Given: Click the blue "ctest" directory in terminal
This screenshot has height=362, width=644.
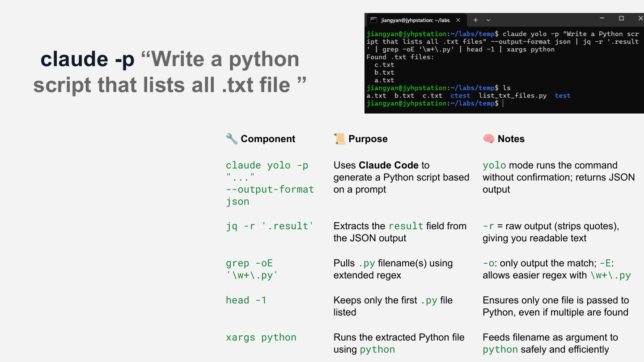Looking at the screenshot, I should [460, 96].
